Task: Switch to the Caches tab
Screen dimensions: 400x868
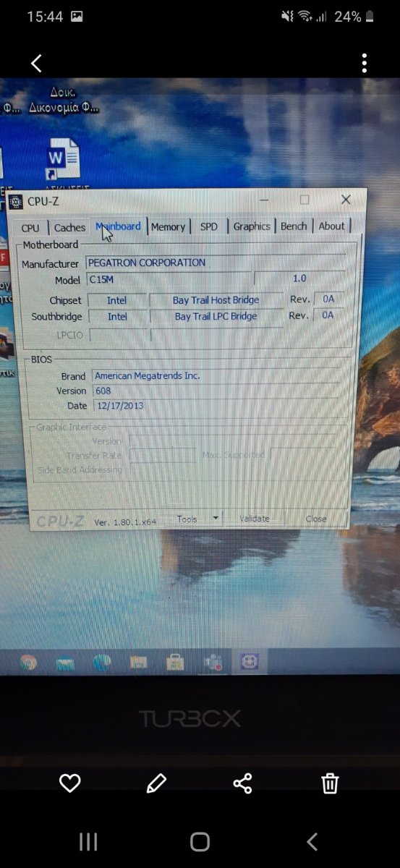Action: click(x=69, y=227)
